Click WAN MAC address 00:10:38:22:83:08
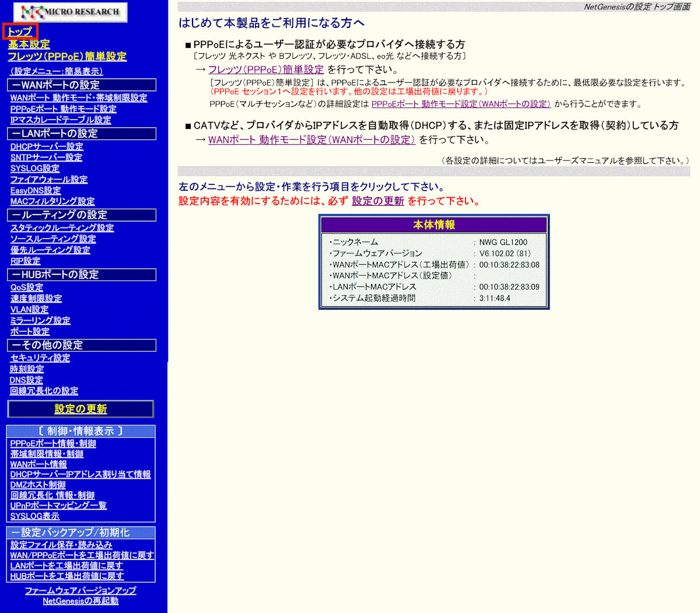Image resolution: width=700 pixels, height=613 pixels. 509,265
